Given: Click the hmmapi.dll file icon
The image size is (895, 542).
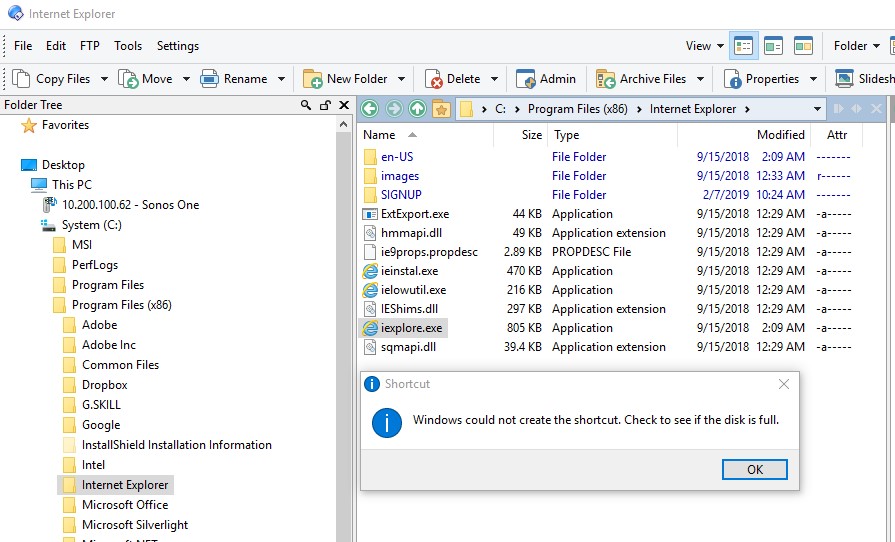Looking at the screenshot, I should click(x=370, y=233).
